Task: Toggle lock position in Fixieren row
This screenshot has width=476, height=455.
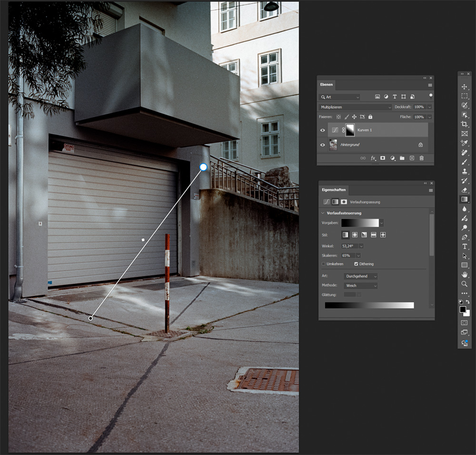Action: [x=354, y=117]
